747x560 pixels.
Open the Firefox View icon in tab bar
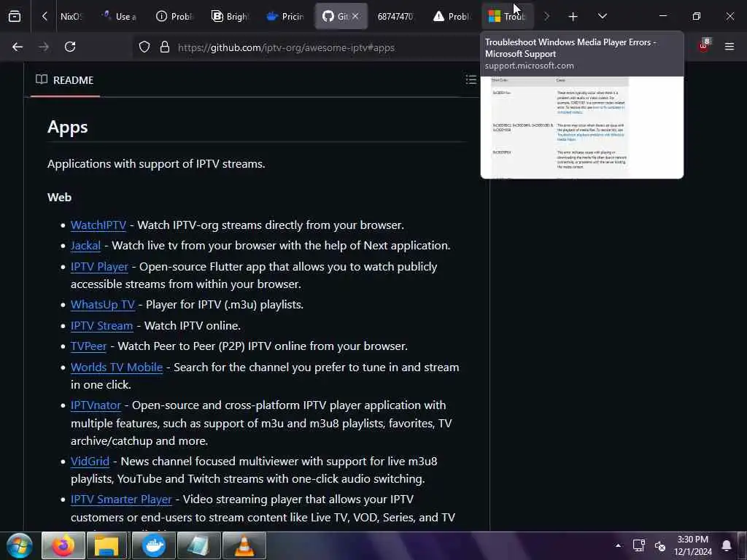pyautogui.click(x=15, y=16)
